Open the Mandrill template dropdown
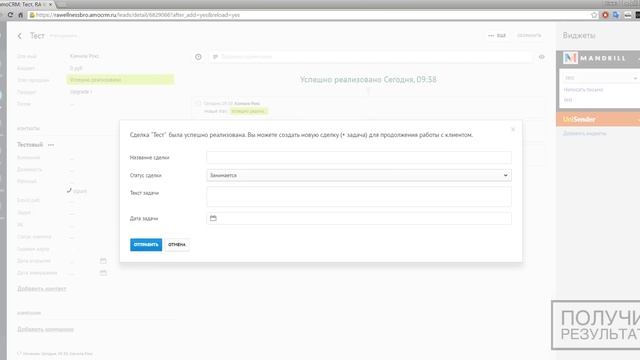Screen dimensions: 640x360 (x=600, y=78)
